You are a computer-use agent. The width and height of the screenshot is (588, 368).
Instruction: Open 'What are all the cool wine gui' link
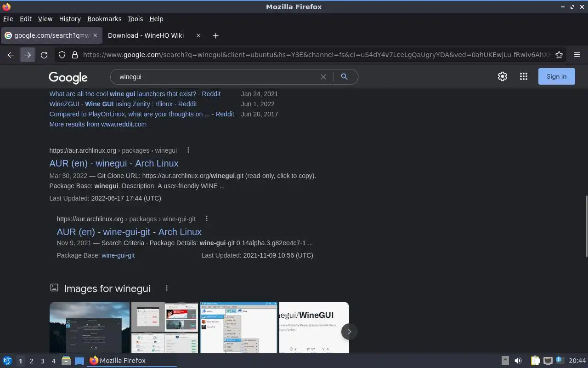click(x=135, y=94)
